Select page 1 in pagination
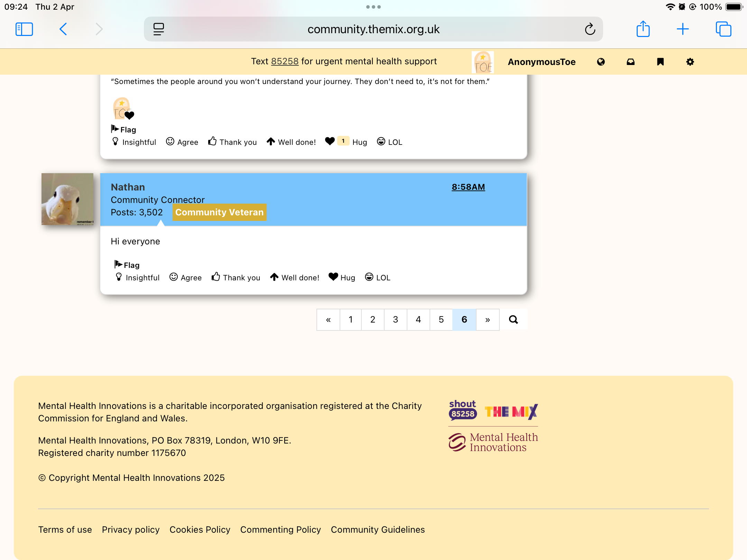Image resolution: width=747 pixels, height=560 pixels. tap(351, 319)
